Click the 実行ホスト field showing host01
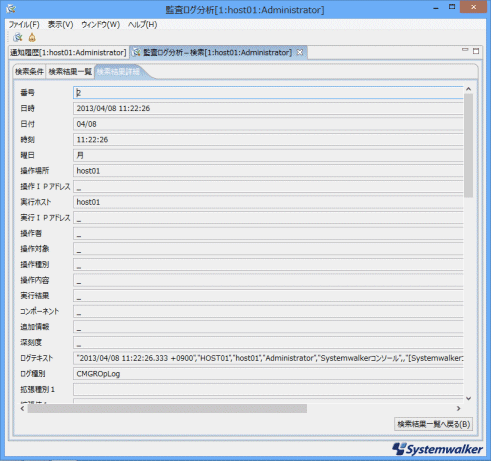Image resolution: width=491 pixels, height=461 pixels. 268,202
